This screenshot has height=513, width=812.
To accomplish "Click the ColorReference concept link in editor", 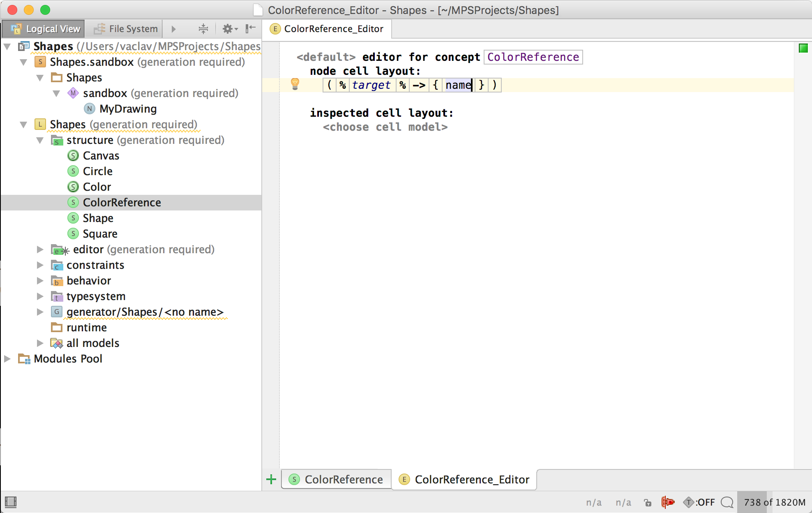I will [x=533, y=57].
